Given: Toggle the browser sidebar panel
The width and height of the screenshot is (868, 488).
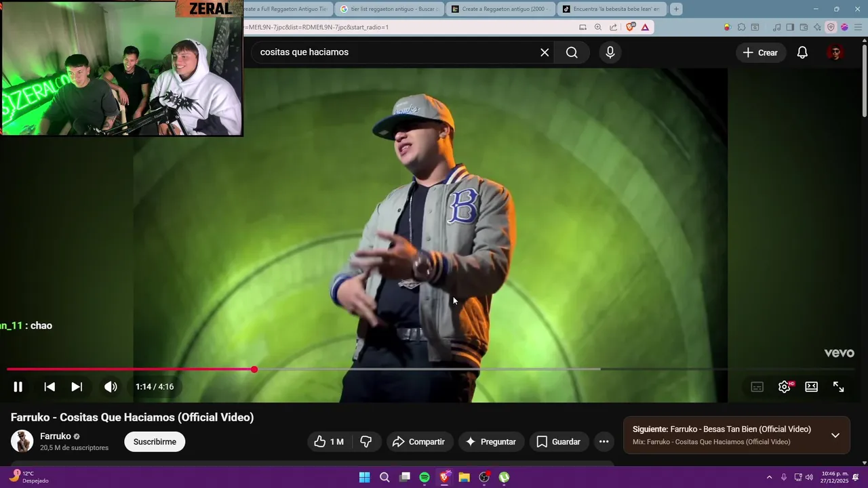Looking at the screenshot, I should (790, 27).
